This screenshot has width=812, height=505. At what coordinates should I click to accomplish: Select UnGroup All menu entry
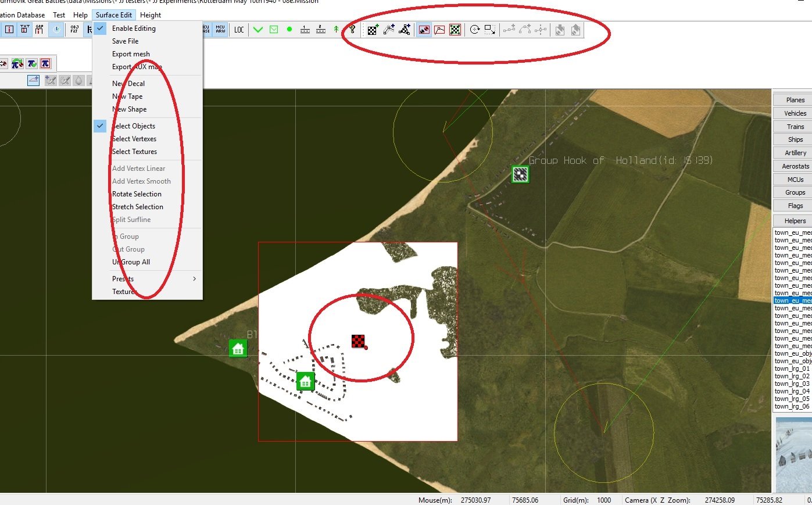(131, 262)
